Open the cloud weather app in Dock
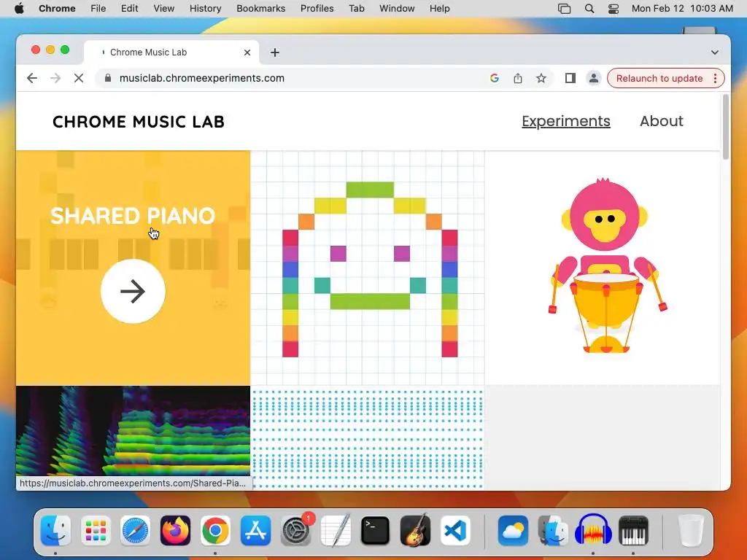This screenshot has width=747, height=560. [513, 531]
